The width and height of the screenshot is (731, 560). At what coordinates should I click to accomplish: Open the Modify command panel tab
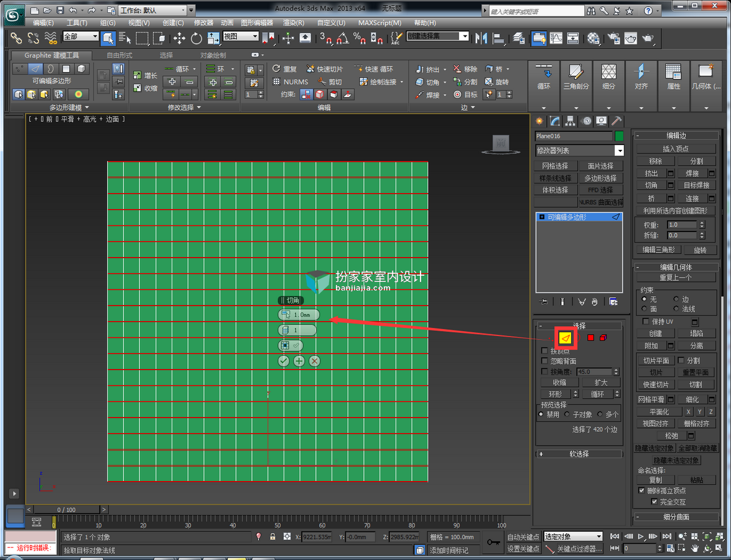point(555,121)
